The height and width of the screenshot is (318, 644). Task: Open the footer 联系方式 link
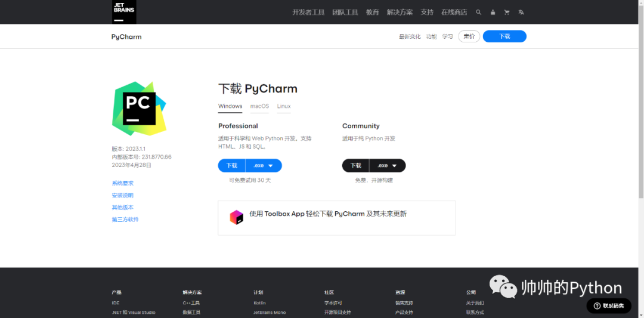click(x=475, y=312)
